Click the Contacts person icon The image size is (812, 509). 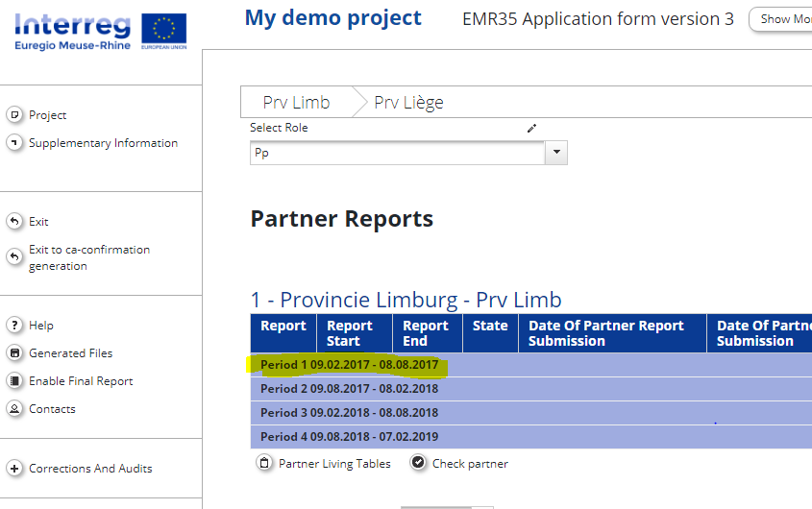[14, 409]
